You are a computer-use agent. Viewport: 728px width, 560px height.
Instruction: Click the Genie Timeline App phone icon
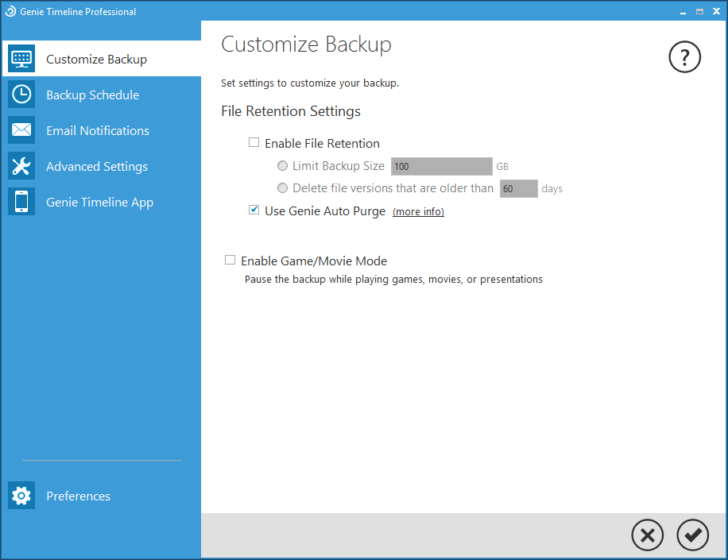(x=21, y=202)
